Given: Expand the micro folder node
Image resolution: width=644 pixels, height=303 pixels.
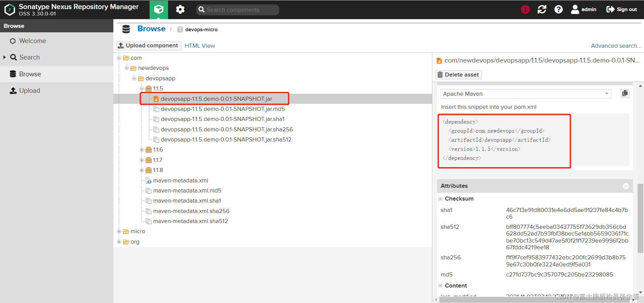Looking at the screenshot, I should pyautogui.click(x=119, y=231).
